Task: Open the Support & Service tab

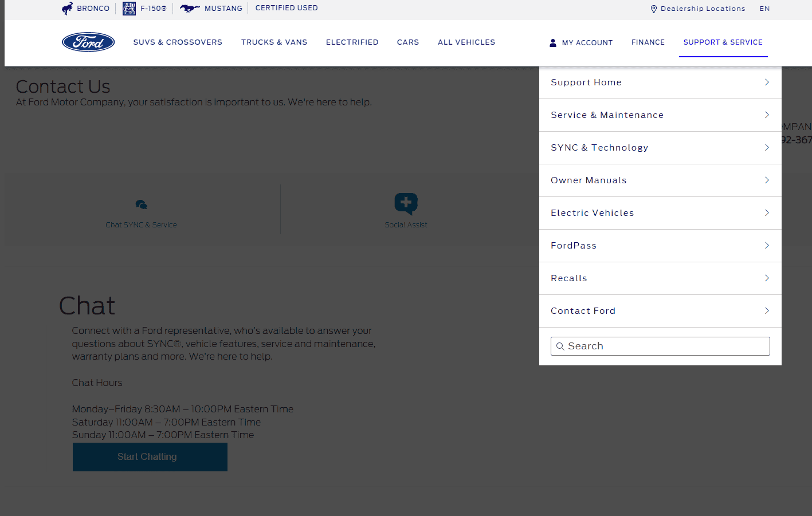Action: (x=723, y=42)
